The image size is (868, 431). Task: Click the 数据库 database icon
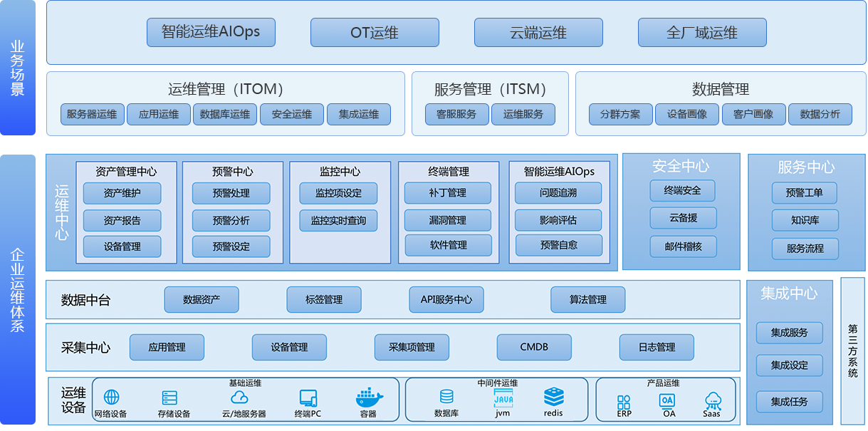pyautogui.click(x=446, y=397)
